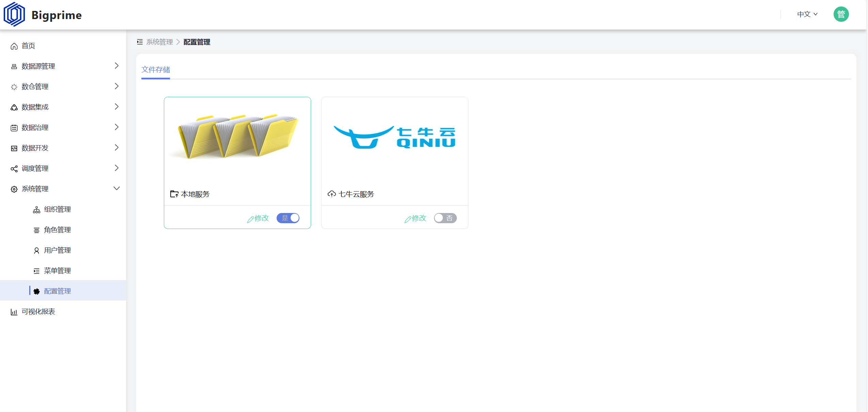Click the 七牛云服务 card title
The width and height of the screenshot is (868, 412).
[356, 194]
